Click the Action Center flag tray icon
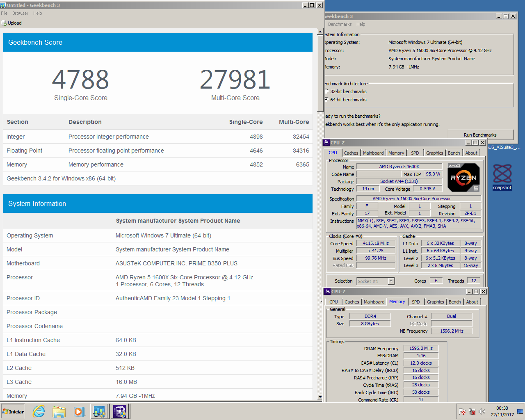 (462, 411)
